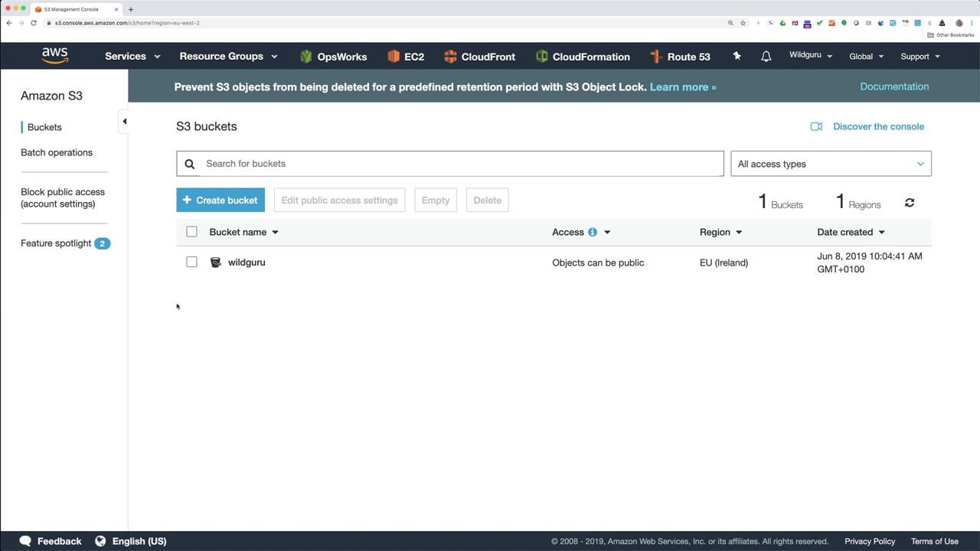This screenshot has width=980, height=551.
Task: Collapse the S3 sidebar with the arrow
Action: coord(124,121)
